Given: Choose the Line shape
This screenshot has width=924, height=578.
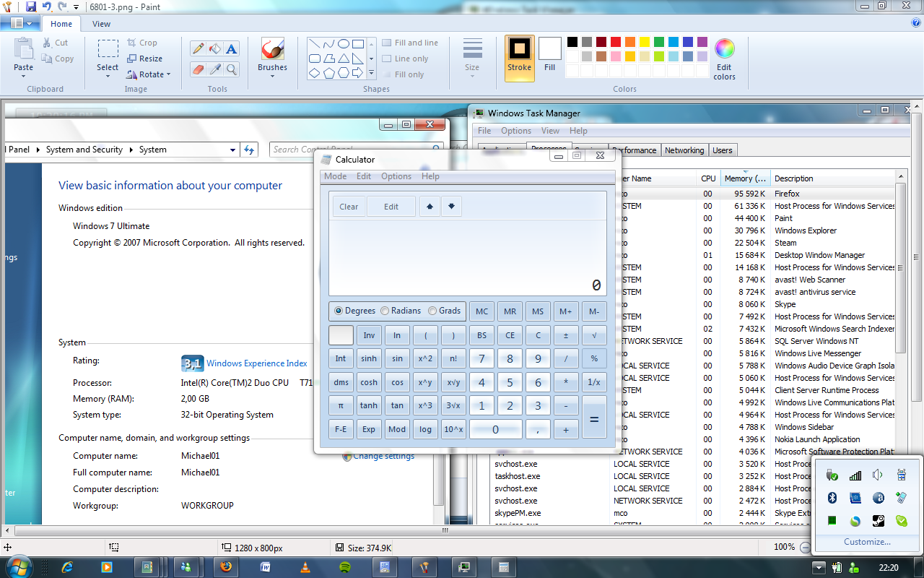Looking at the screenshot, I should pos(315,44).
